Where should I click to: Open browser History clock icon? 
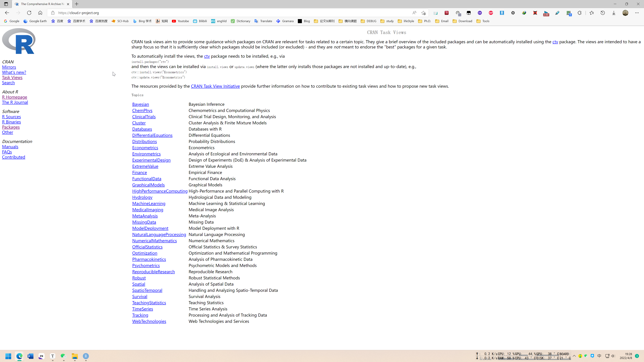[x=603, y=13]
